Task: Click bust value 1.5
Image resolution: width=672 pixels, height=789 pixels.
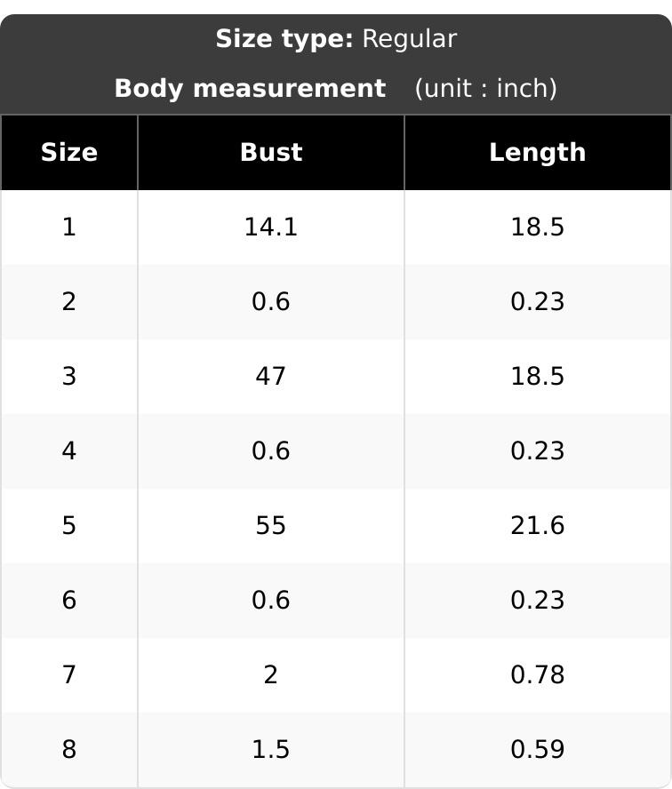Action: pos(271,749)
